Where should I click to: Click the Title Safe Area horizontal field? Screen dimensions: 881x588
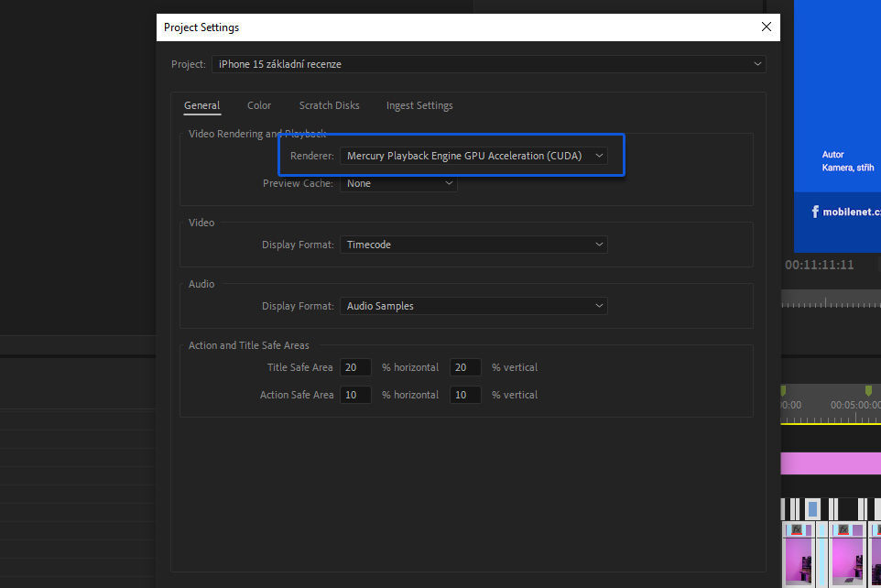click(355, 367)
